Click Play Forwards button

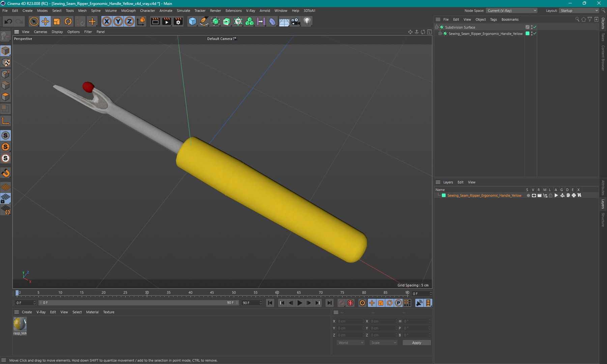click(x=300, y=303)
